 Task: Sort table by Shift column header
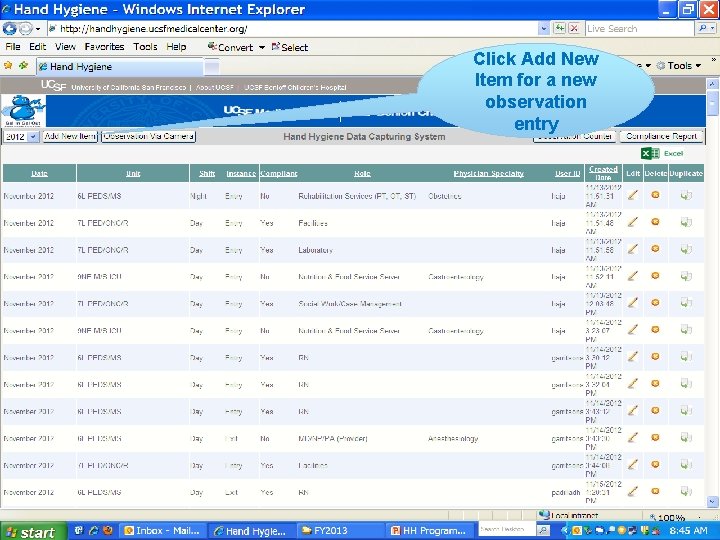pos(207,174)
